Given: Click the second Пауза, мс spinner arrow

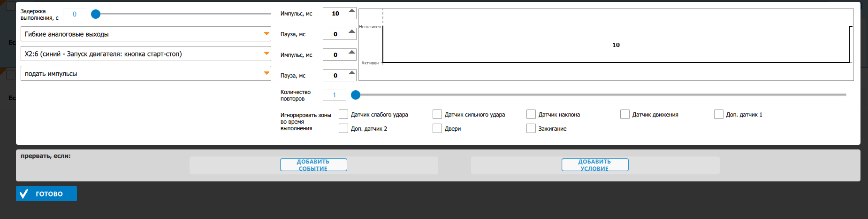Looking at the screenshot, I should 351,73.
